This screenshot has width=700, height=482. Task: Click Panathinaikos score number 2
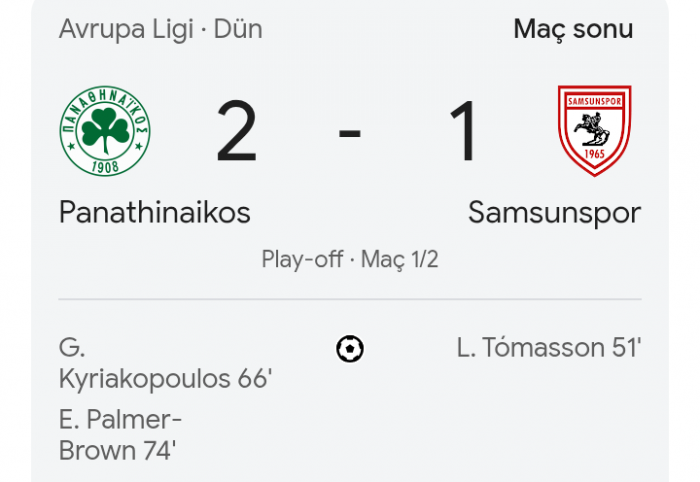[237, 133]
